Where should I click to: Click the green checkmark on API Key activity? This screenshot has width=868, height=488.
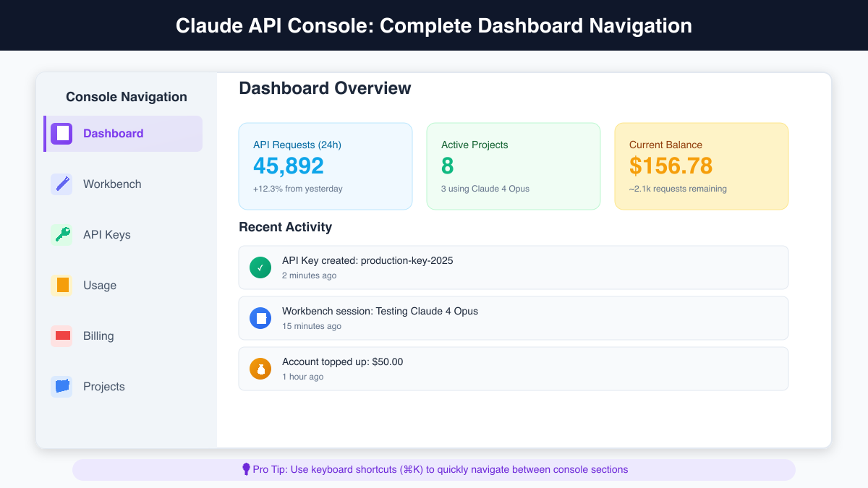[x=260, y=267]
